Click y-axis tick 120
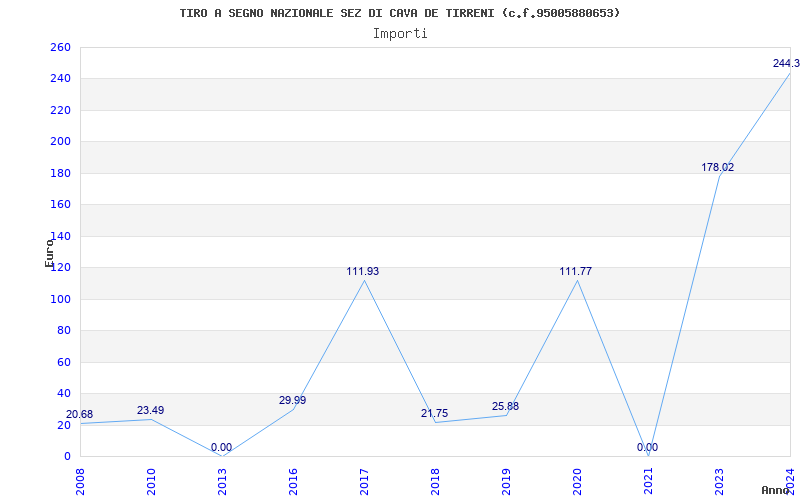Image resolution: width=800 pixels, height=500 pixels. pyautogui.click(x=60, y=267)
